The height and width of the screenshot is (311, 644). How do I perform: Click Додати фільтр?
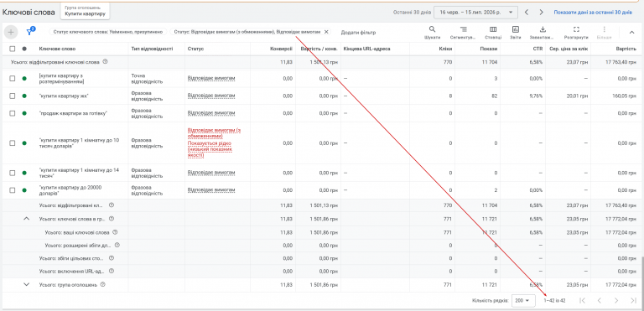tap(358, 32)
